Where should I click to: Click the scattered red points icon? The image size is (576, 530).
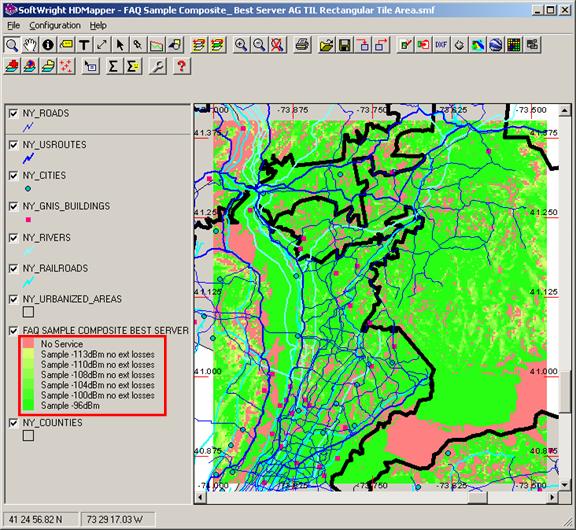coord(66,66)
